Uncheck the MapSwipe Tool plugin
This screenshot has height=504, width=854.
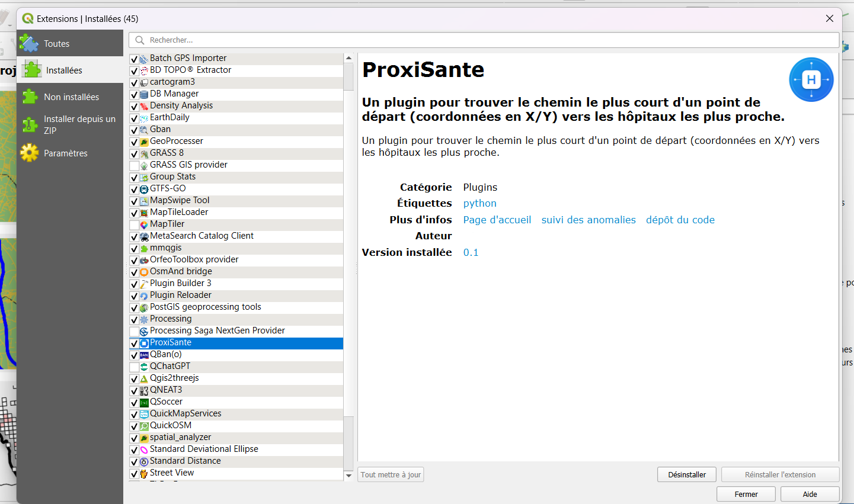coord(134,201)
